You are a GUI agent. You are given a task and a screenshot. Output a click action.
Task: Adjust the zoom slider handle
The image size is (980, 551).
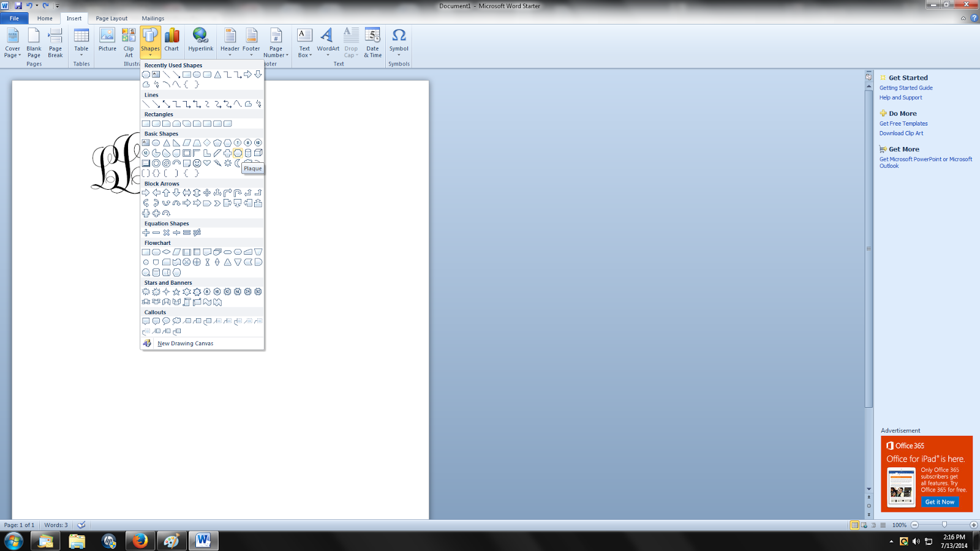point(944,525)
